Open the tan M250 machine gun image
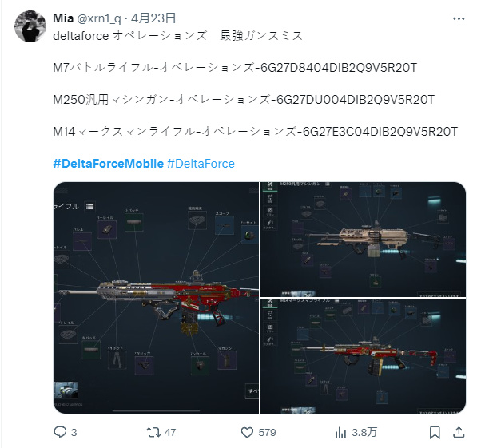This screenshot has width=477, height=448. pos(364,240)
